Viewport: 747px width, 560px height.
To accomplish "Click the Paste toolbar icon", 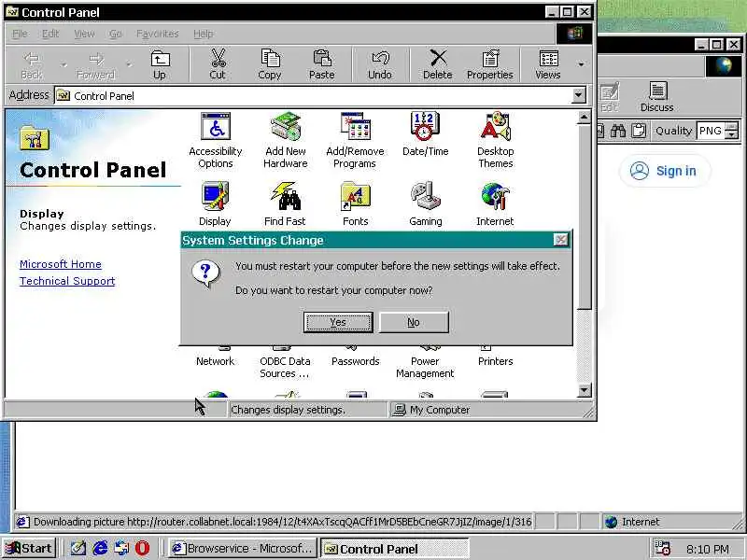I will click(x=322, y=64).
